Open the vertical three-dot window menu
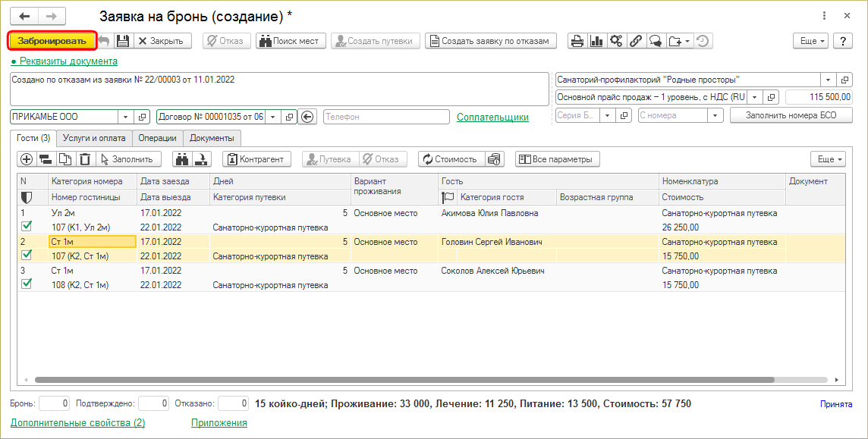The width and height of the screenshot is (868, 439). (825, 16)
